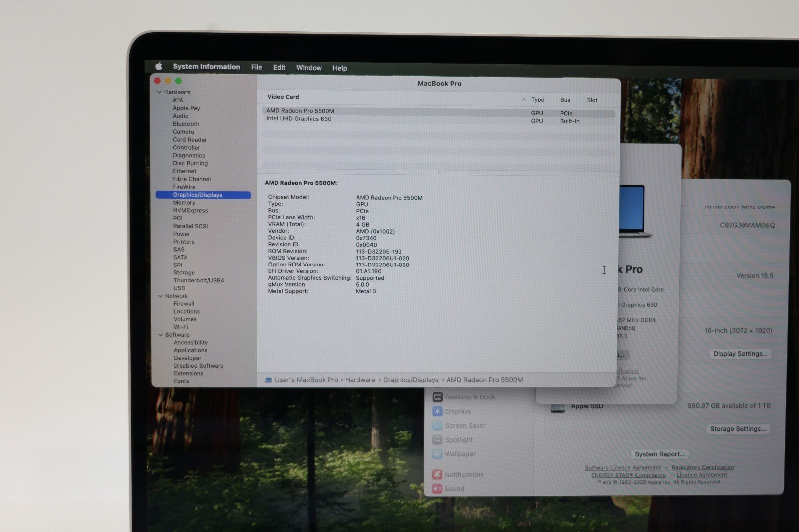Select the Intel UHD Graphics 630 row
799x532 pixels.
click(x=438, y=120)
